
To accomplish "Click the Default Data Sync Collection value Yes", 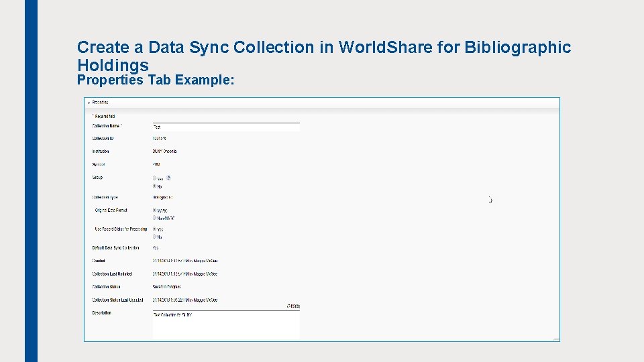I will coord(155,248).
